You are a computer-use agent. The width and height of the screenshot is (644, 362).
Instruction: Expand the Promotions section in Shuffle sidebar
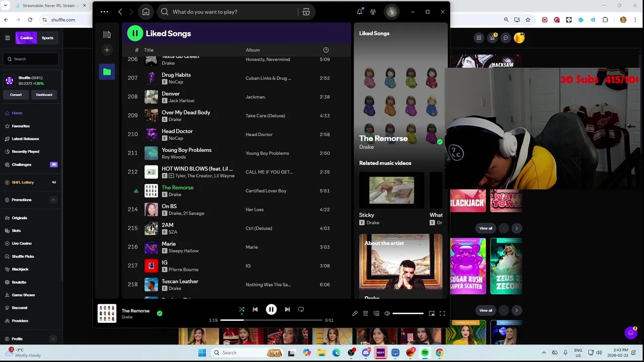(53, 200)
